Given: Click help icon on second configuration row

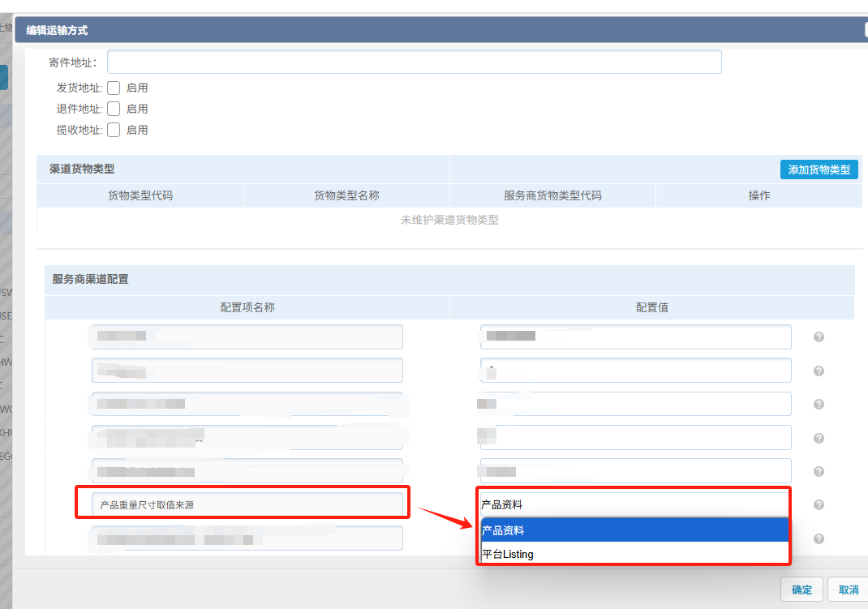Looking at the screenshot, I should point(819,371).
